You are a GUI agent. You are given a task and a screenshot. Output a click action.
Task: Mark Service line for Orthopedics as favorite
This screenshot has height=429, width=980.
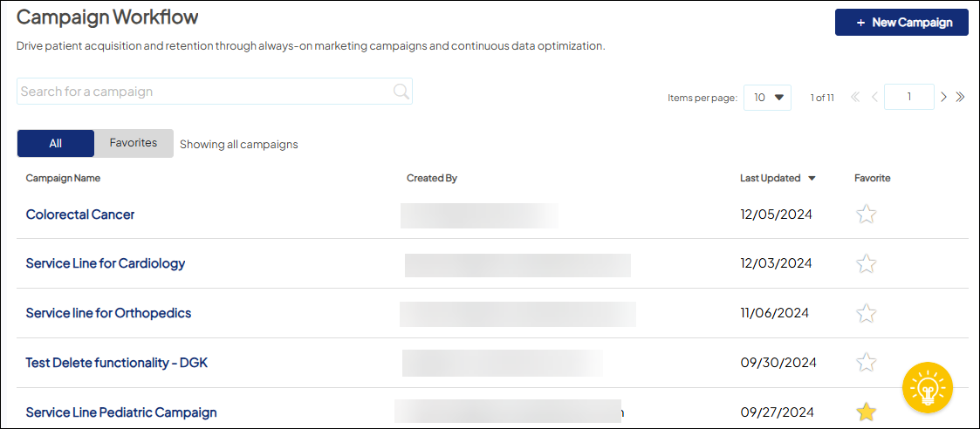tap(866, 313)
